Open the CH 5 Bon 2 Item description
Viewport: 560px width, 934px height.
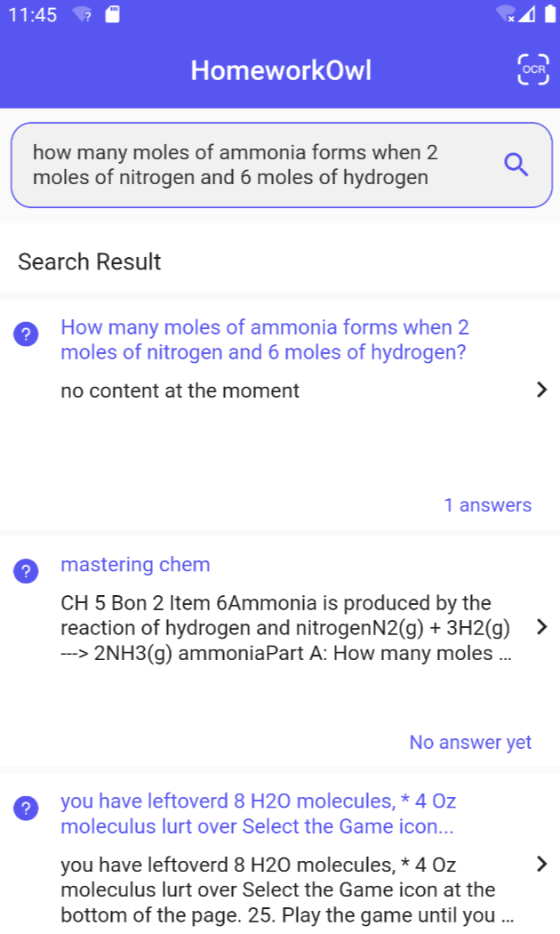(x=284, y=628)
